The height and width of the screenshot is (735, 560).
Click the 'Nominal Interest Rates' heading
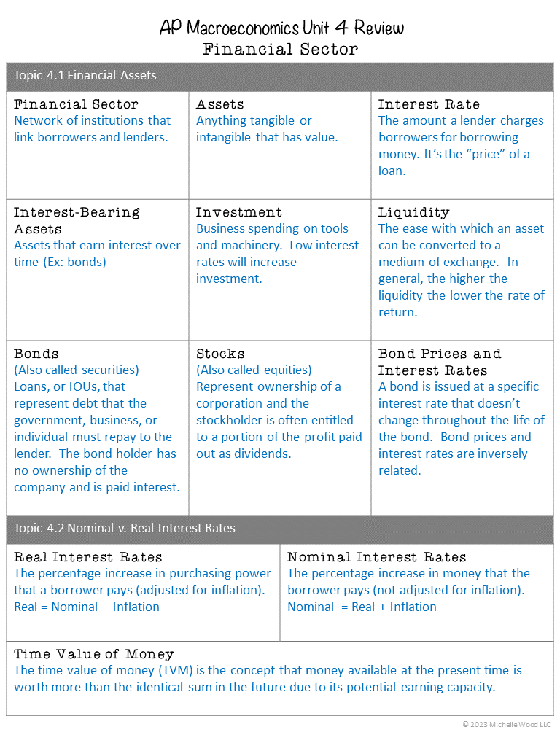(376, 557)
